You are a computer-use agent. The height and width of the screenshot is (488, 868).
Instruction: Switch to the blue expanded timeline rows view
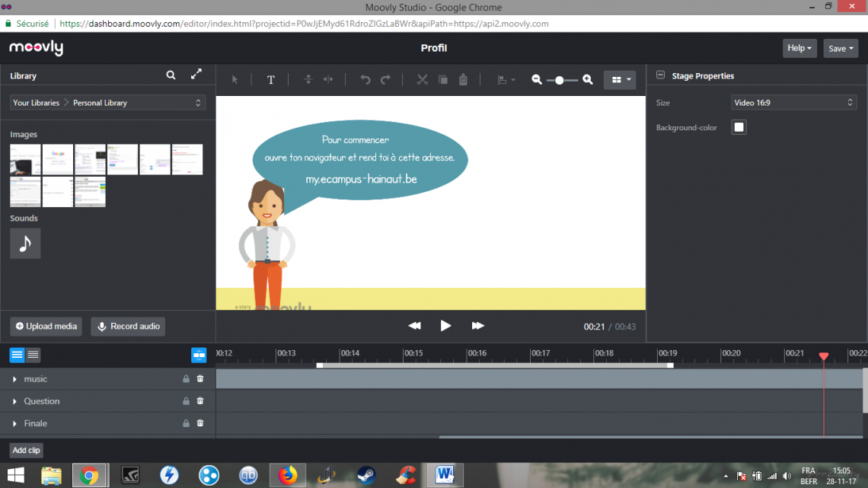(18, 356)
